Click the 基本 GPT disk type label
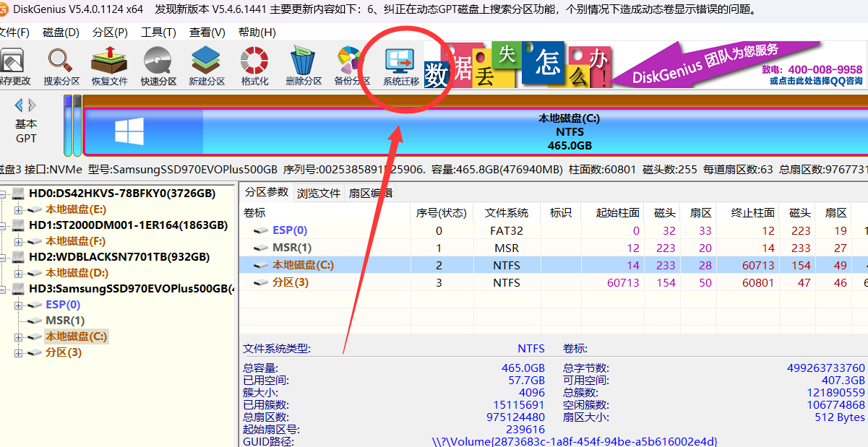This screenshot has height=447, width=868. [26, 131]
